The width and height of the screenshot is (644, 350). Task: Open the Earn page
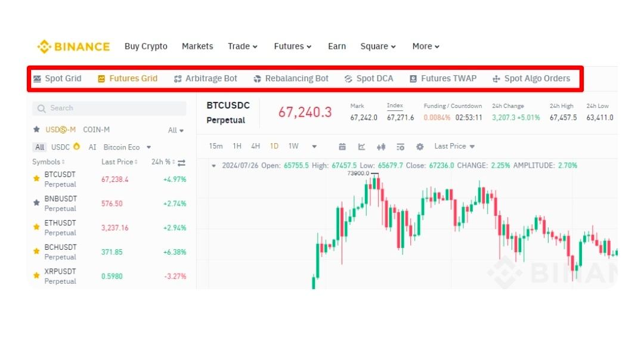(337, 47)
